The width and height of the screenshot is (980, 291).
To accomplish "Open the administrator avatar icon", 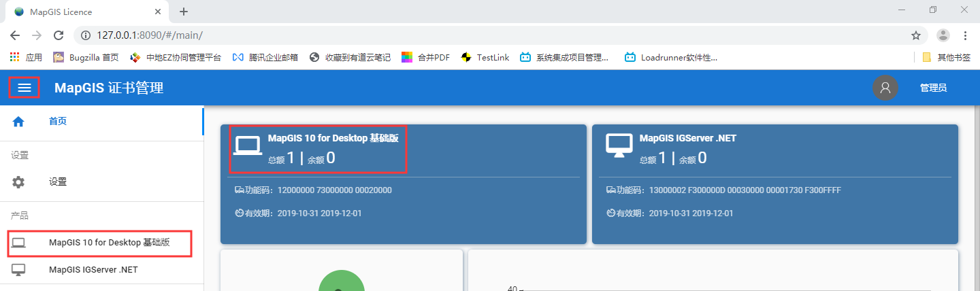I will 885,88.
